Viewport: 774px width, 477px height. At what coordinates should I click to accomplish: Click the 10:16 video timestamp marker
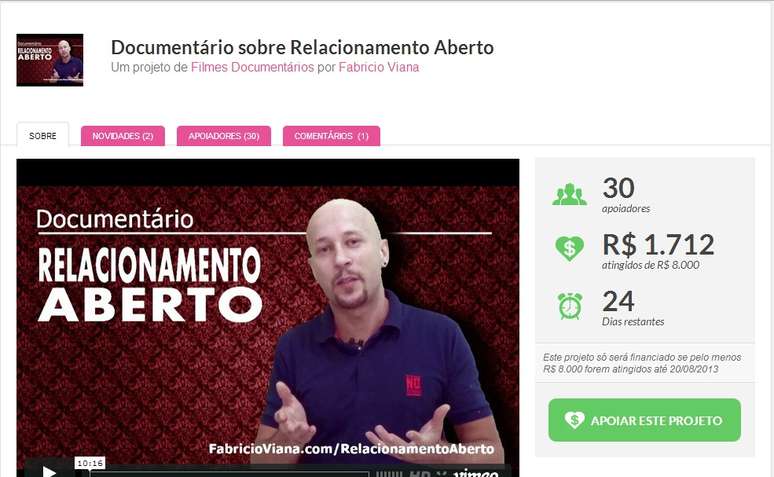point(90,463)
